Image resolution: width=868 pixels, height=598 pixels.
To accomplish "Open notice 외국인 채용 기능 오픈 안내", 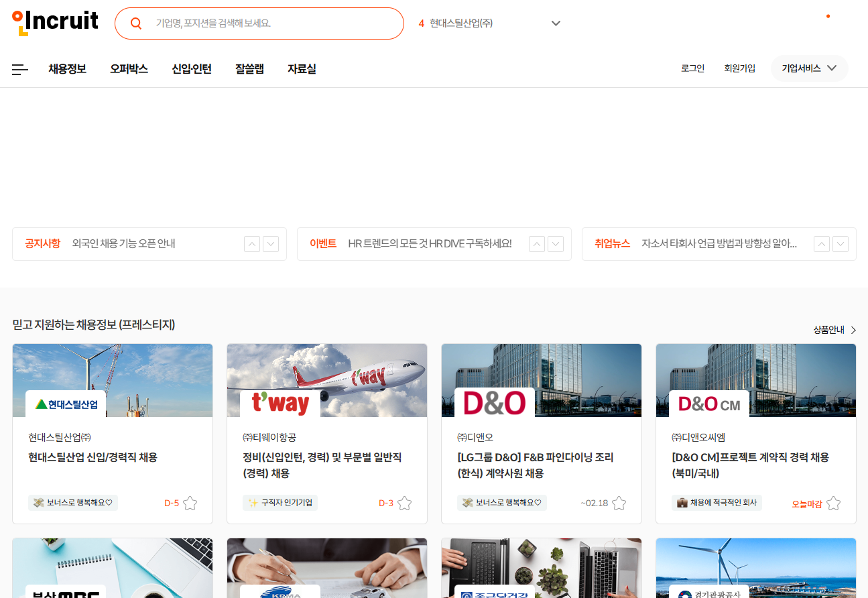I will 124,244.
